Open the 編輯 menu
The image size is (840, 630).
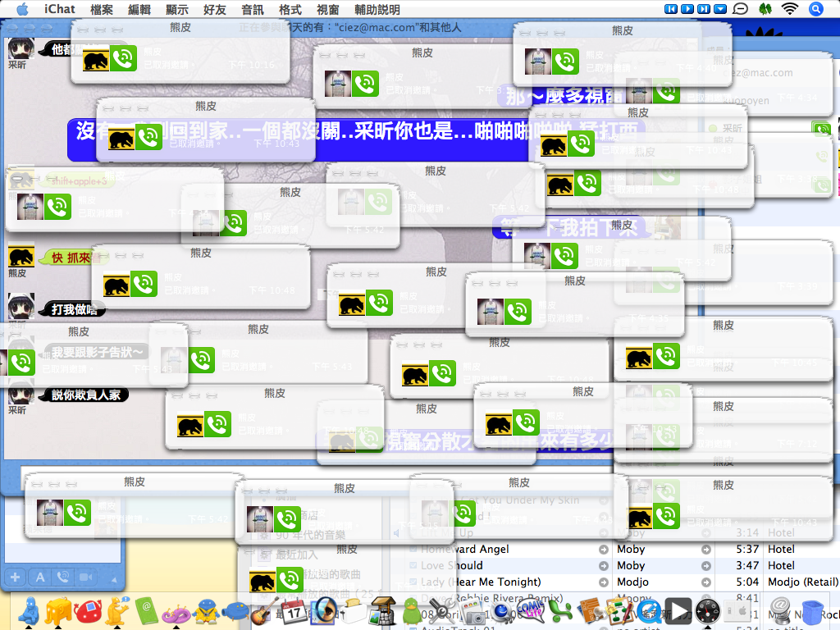[x=139, y=9]
